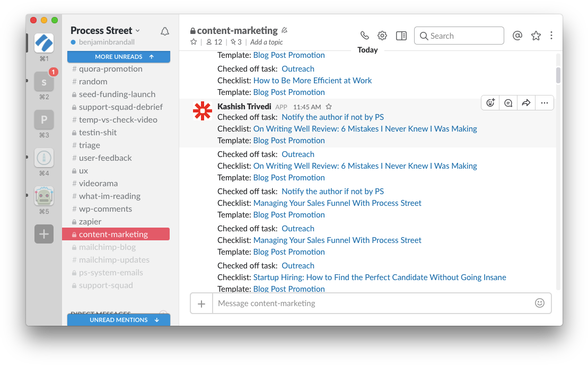The image size is (588, 365).
Task: Star the content-marketing channel
Action: coord(194,42)
